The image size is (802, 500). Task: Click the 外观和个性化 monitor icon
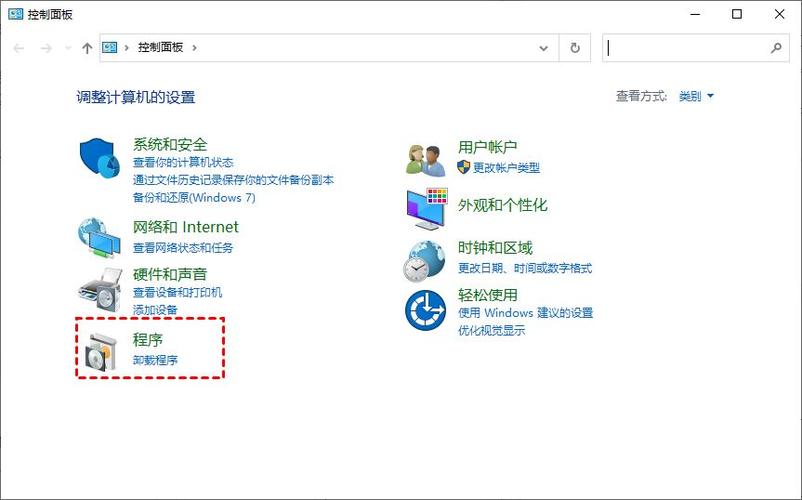tap(427, 209)
